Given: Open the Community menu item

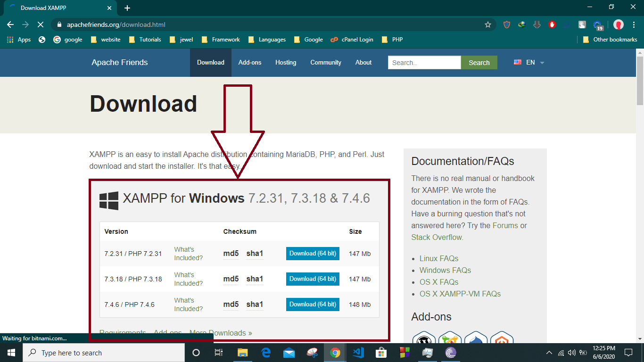Looking at the screenshot, I should [x=326, y=62].
